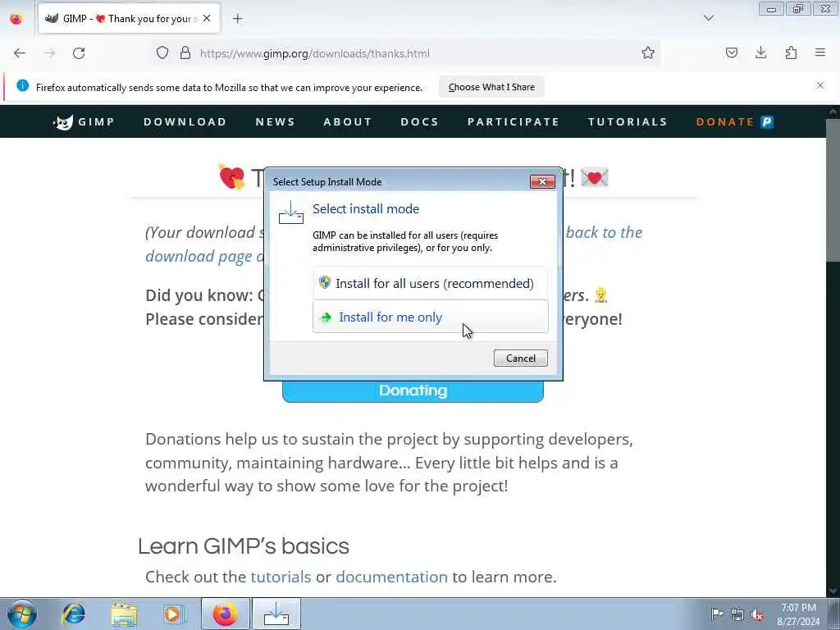Close the GIMP Thank you tab
The image size is (840, 630).
click(x=207, y=18)
